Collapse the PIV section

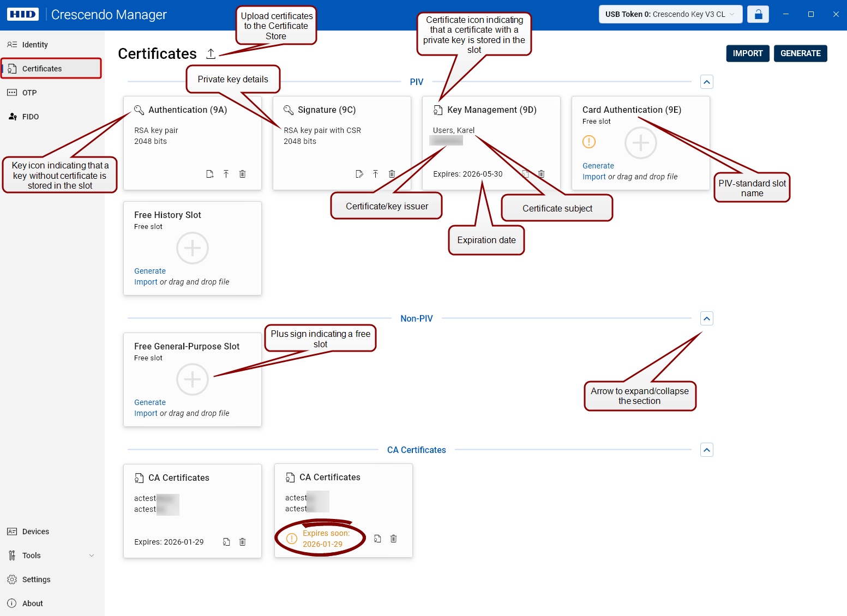(706, 82)
